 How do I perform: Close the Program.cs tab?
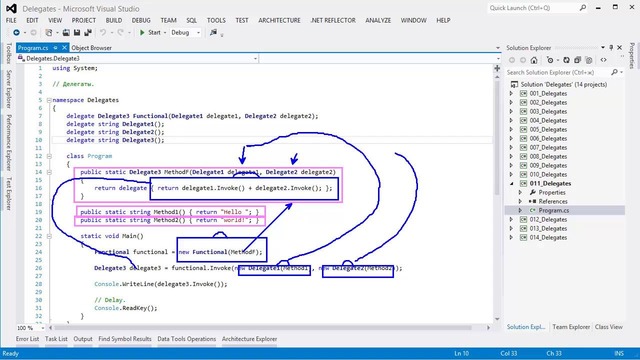pyautogui.click(x=64, y=48)
